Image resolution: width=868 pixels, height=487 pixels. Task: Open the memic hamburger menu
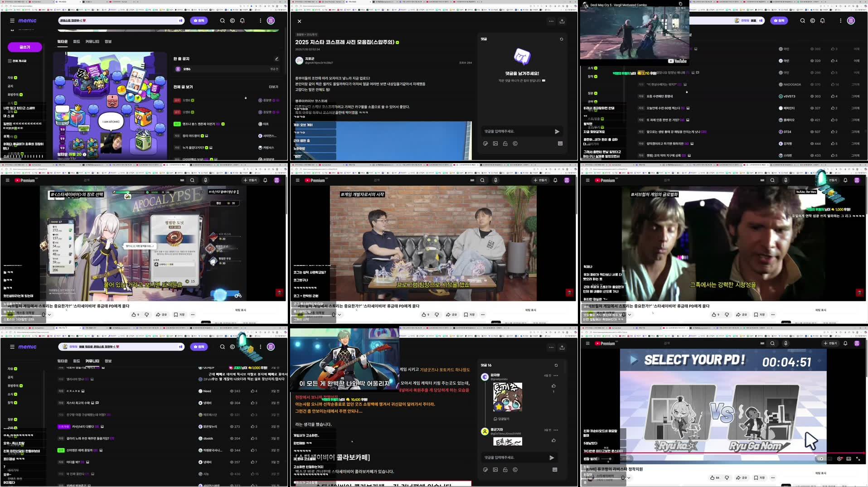[12, 20]
